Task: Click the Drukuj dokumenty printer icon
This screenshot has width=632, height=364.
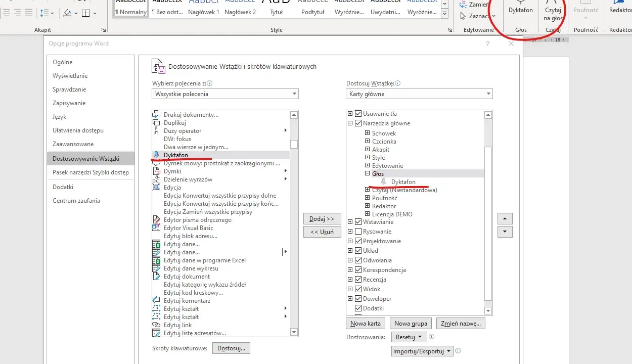Action: click(x=156, y=115)
